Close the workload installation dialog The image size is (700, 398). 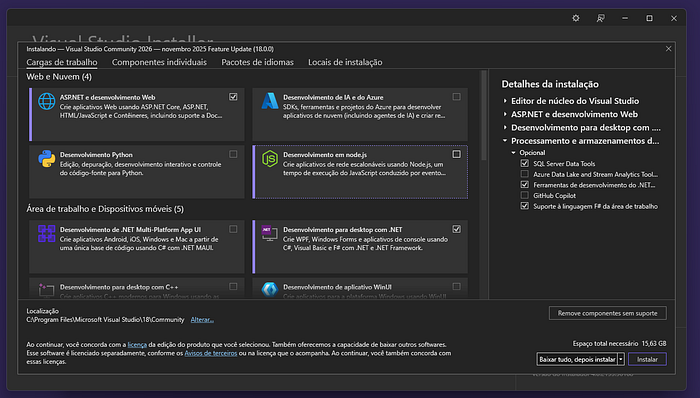[x=668, y=49]
